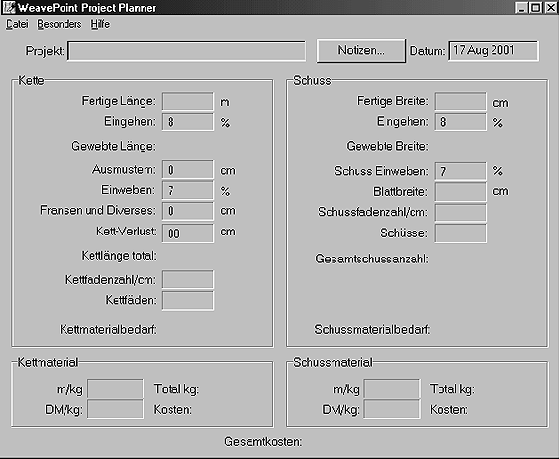Click the Schussmaterial m/kg field
Viewport: 560px width, 459px height.
tap(392, 389)
